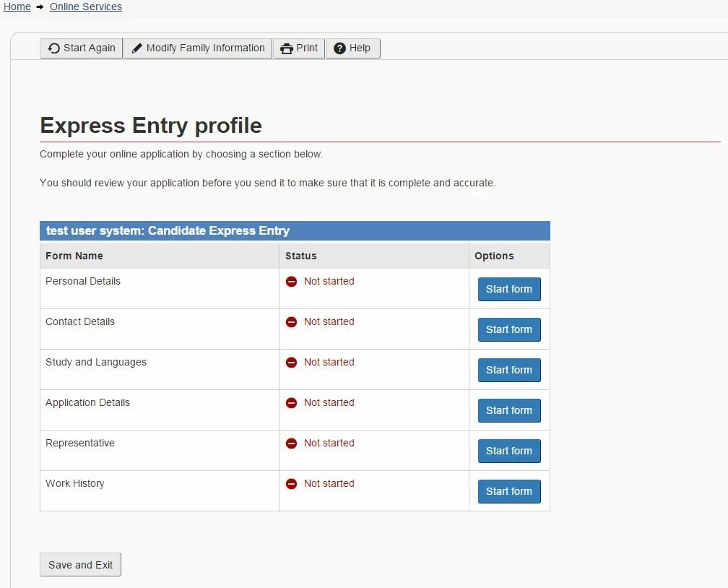728x588 pixels.
Task: Start the Work History form
Action: click(509, 491)
